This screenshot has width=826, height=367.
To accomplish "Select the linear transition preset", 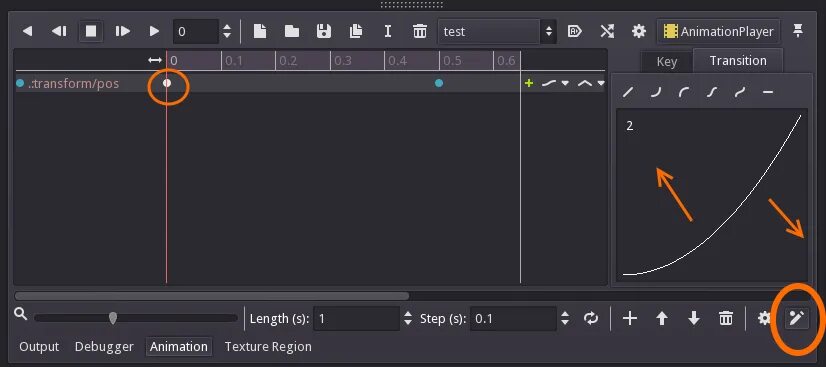I will click(628, 92).
